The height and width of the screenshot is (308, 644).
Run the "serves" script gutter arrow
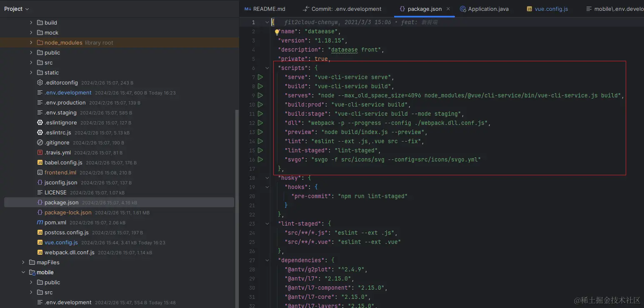click(x=260, y=95)
